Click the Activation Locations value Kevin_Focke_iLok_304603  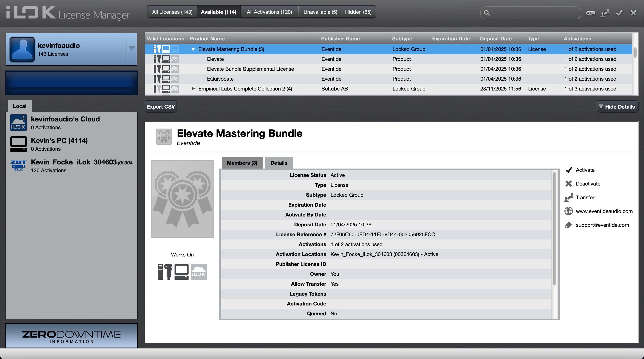384,254
